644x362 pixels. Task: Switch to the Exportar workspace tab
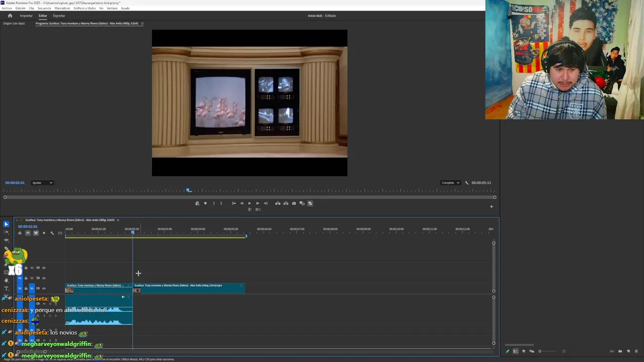tap(59, 16)
